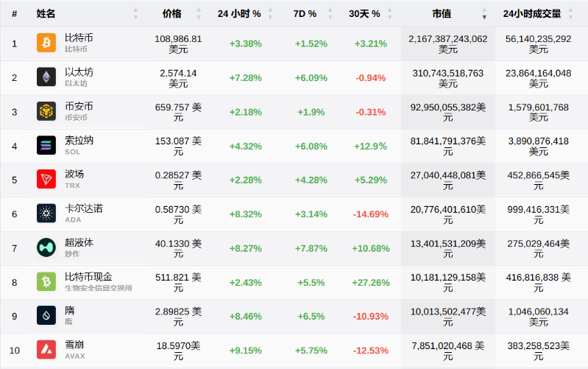Open the 以太坊 coin name link
Viewport: 588px width, 369px height.
tap(79, 72)
